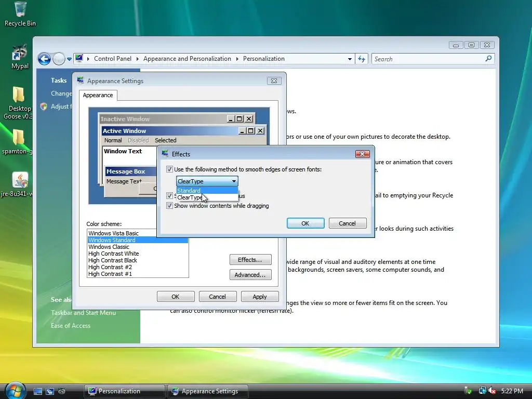This screenshot has width=532, height=399.
Task: Close the Appearance Settings dialog
Action: [x=274, y=81]
